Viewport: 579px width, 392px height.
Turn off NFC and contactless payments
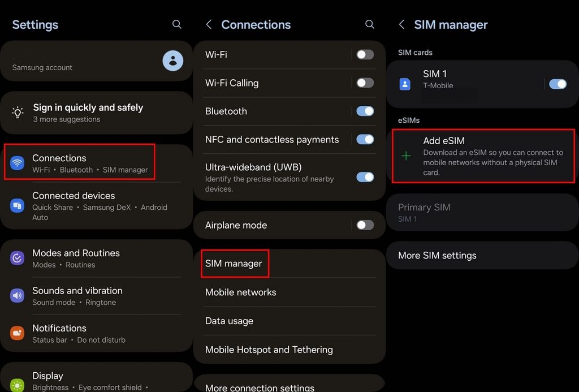coord(365,139)
